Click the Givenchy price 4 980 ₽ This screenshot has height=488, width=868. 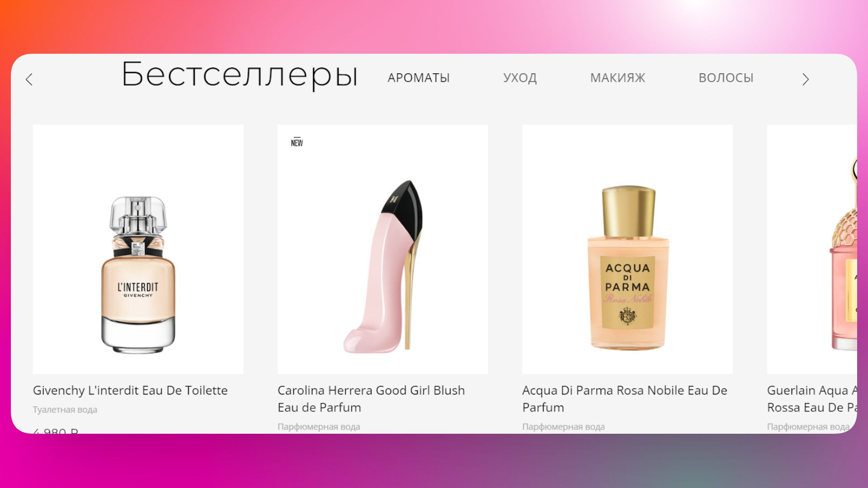point(56,430)
